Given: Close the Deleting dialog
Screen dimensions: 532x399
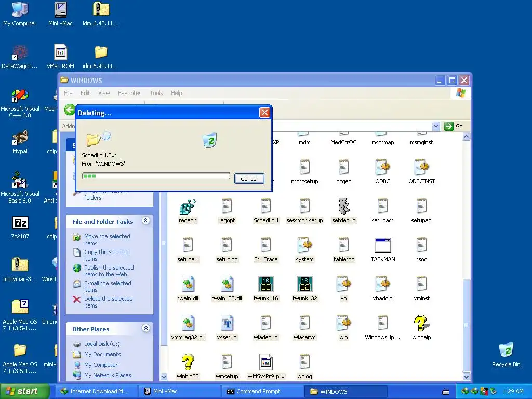Looking at the screenshot, I should pyautogui.click(x=264, y=112).
